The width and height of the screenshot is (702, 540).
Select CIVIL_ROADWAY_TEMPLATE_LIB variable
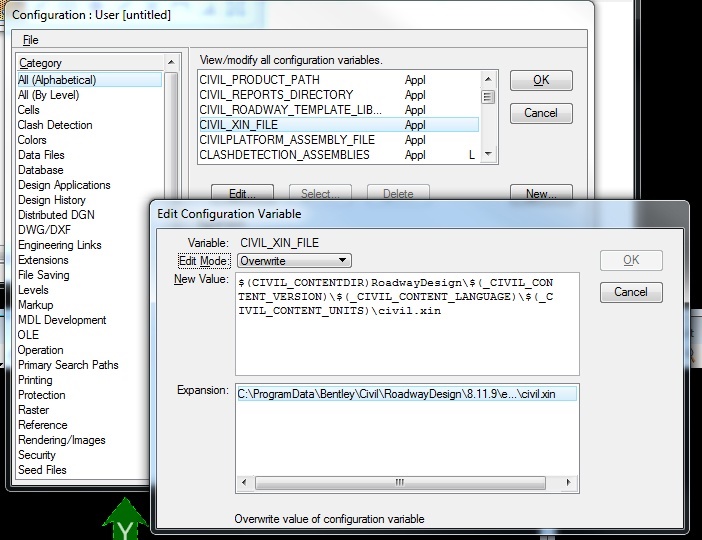tap(338, 110)
